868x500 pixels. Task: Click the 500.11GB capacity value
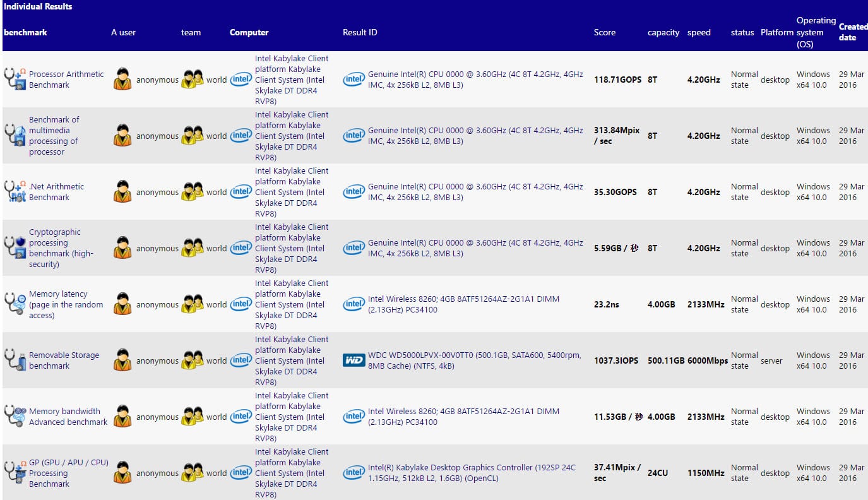pos(666,360)
